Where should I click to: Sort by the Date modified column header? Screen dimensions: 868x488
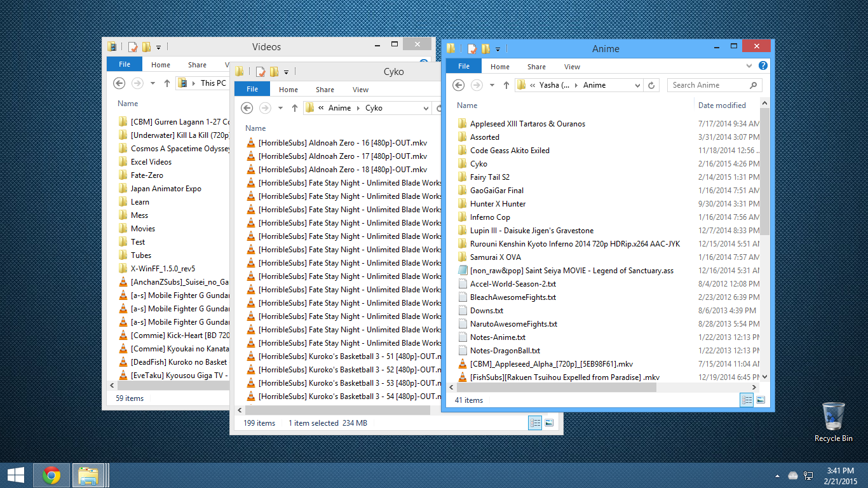click(722, 105)
